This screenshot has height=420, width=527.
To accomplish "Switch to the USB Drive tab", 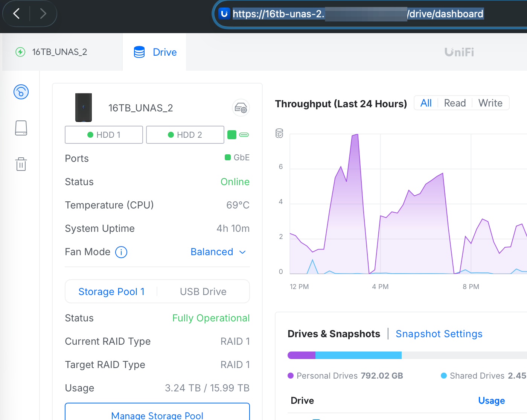I will click(203, 292).
